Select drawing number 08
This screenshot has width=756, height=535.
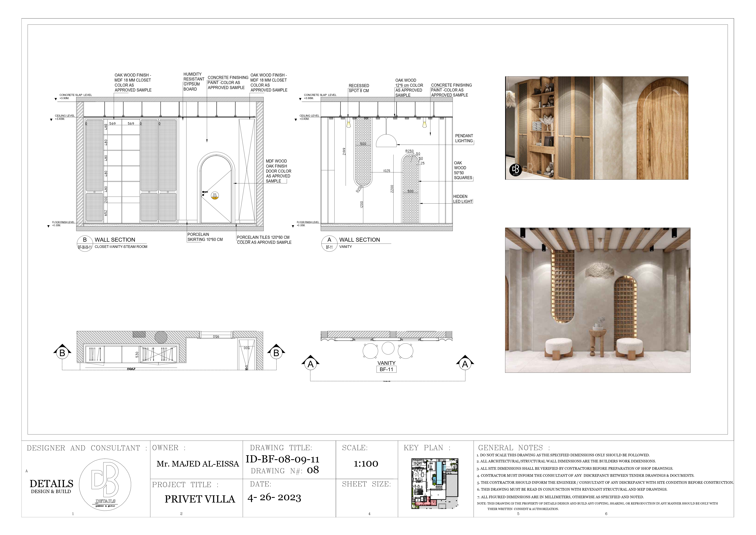(x=313, y=470)
